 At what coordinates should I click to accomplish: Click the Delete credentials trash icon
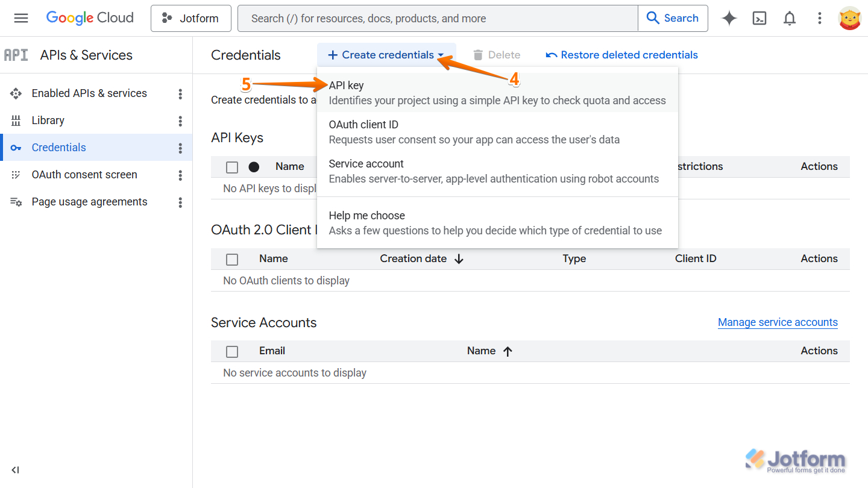(x=477, y=55)
